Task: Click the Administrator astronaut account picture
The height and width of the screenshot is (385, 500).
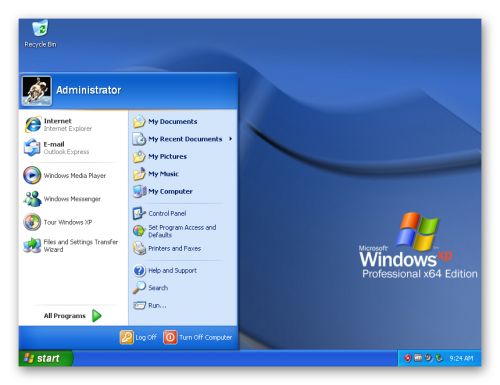Action: pyautogui.click(x=37, y=91)
